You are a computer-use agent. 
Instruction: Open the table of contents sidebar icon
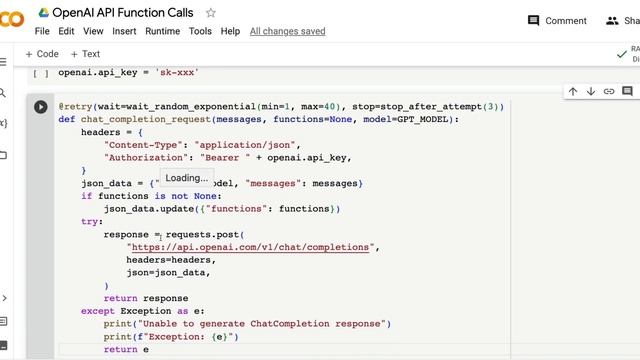tap(3, 62)
